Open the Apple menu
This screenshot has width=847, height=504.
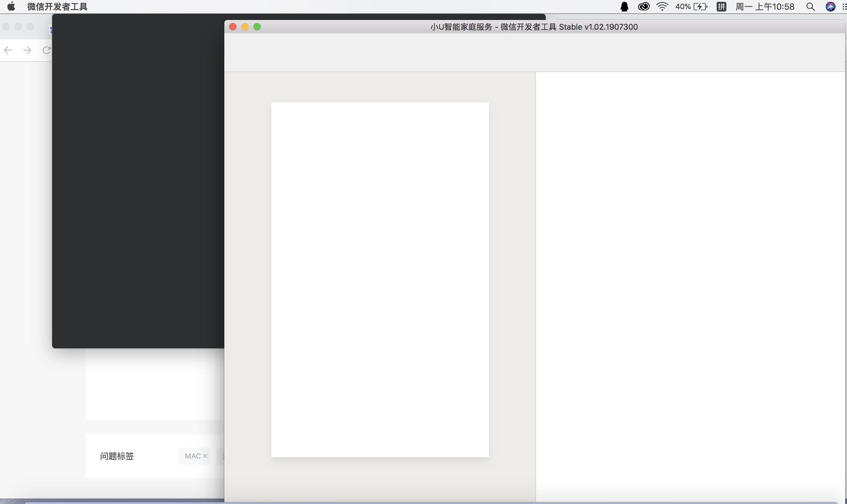(x=11, y=6)
